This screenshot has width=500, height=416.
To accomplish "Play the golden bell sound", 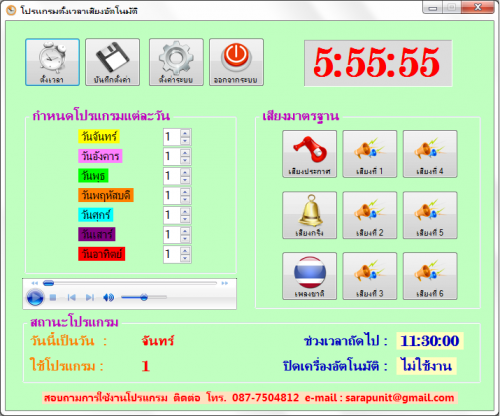I will point(310,215).
